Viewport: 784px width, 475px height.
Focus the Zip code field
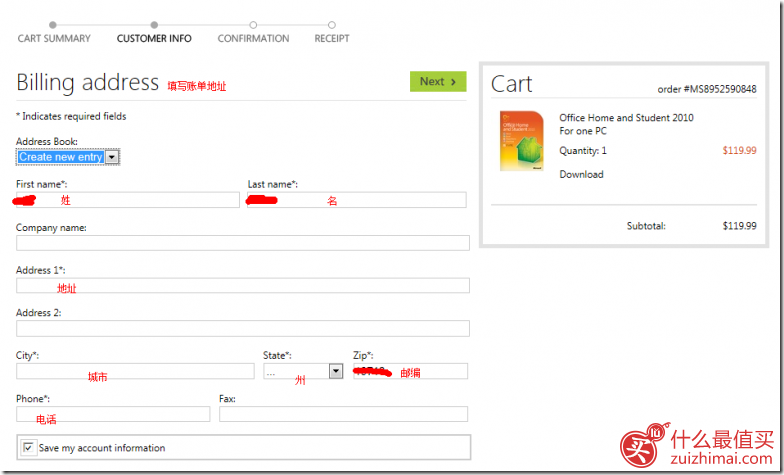point(410,371)
